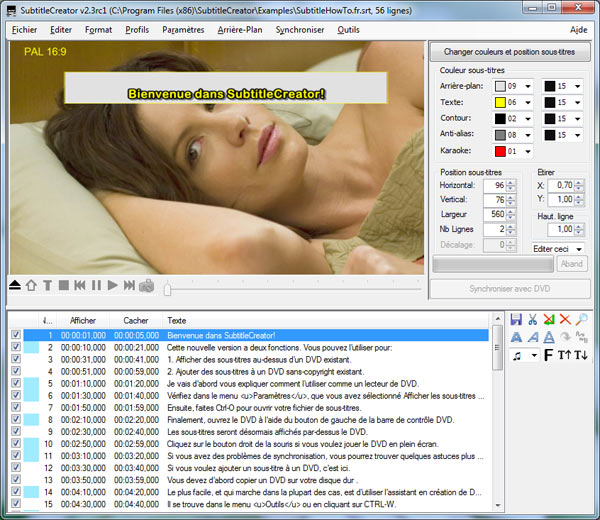Click the scissors cut icon
The image size is (600, 520).
click(x=533, y=319)
